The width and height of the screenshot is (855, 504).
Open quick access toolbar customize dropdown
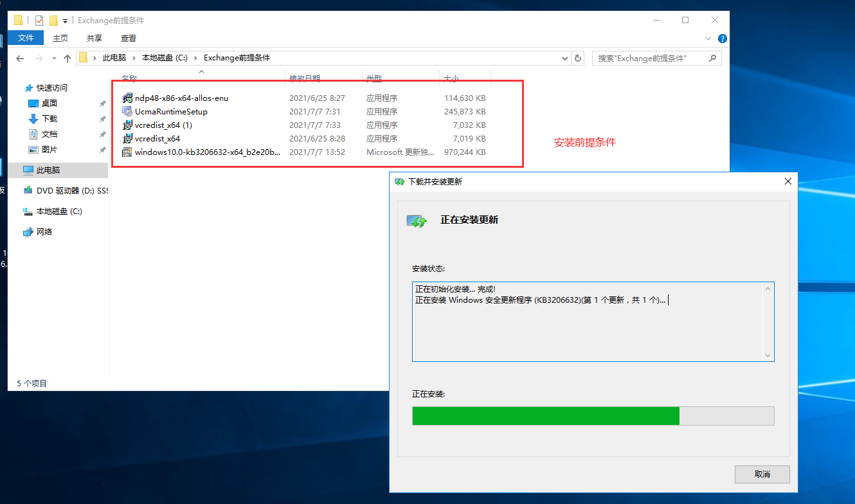[65, 21]
